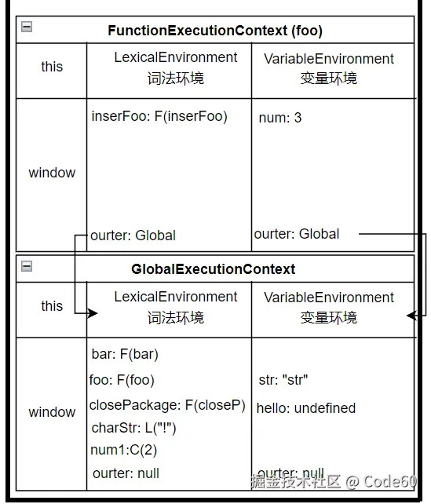Click closePackage: F(closeP) entry
The image size is (431, 504).
pos(167,405)
